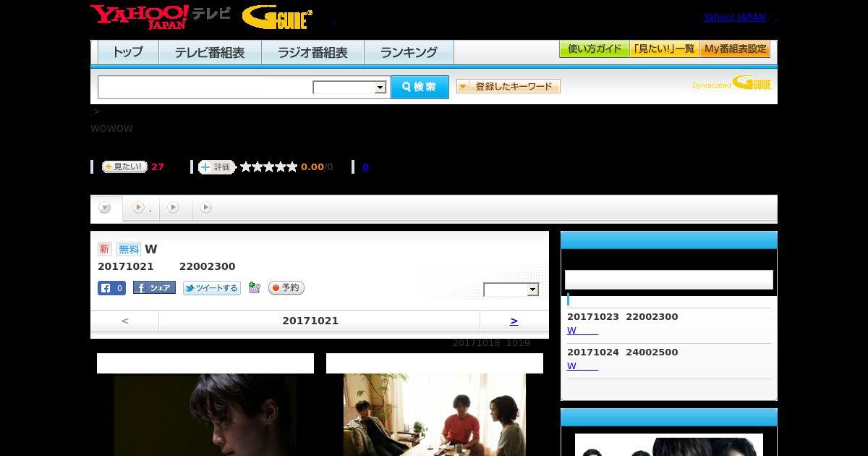This screenshot has height=456, width=868.
Task: Click the 20171024 24002500 schedule text
Action: [622, 352]
